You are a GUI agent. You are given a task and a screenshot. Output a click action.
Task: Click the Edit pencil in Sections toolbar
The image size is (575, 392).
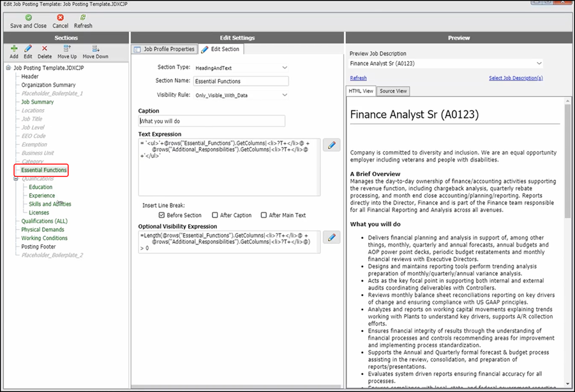(28, 49)
